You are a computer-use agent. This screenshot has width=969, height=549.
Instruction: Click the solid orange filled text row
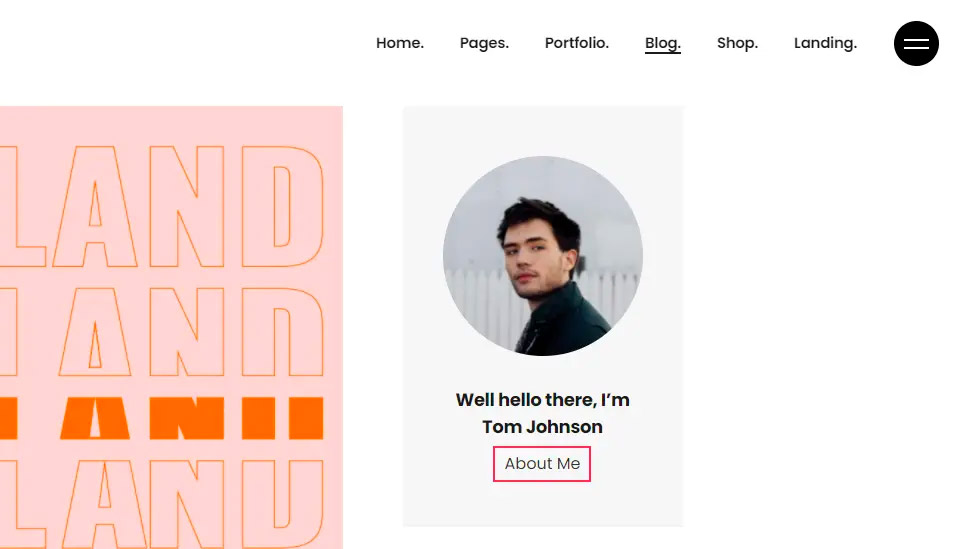(x=170, y=419)
